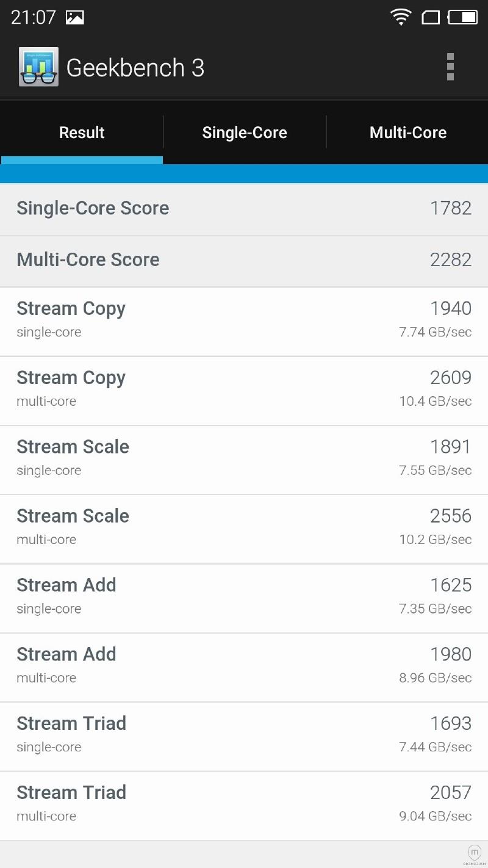The image size is (488, 868).
Task: Tap Stream Scale multi-core entry
Action: pos(244,529)
